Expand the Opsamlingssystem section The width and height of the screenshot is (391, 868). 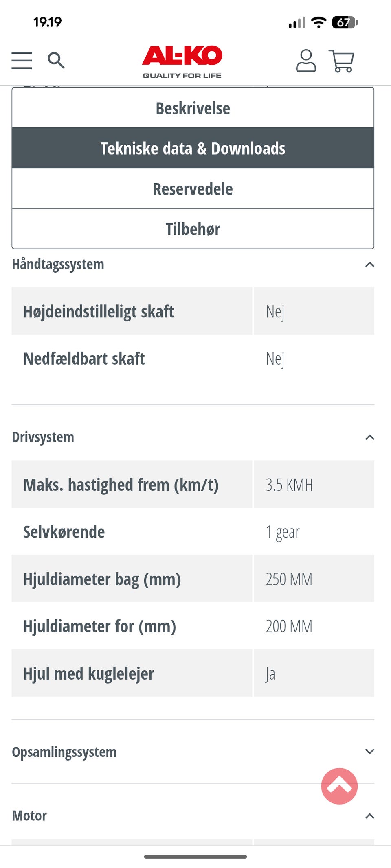tap(369, 752)
